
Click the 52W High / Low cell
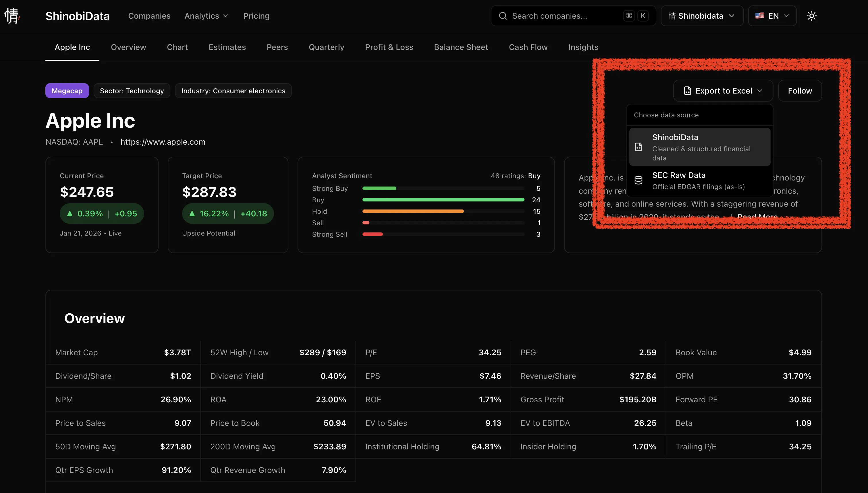[x=278, y=352]
